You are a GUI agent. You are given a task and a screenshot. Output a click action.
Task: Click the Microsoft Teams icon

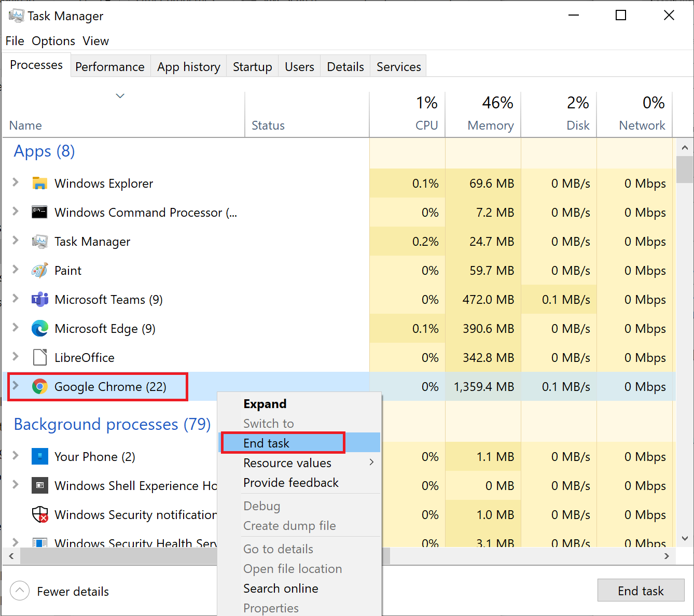(40, 299)
